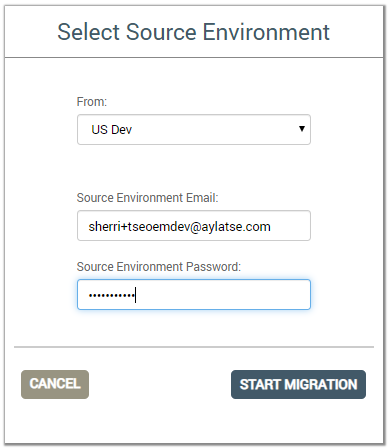This screenshot has height=448, width=389.
Task: Click the From: label
Action: (92, 102)
